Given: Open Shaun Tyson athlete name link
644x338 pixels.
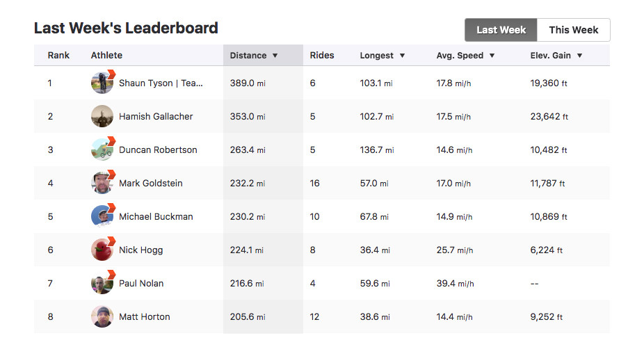Looking at the screenshot, I should point(161,83).
